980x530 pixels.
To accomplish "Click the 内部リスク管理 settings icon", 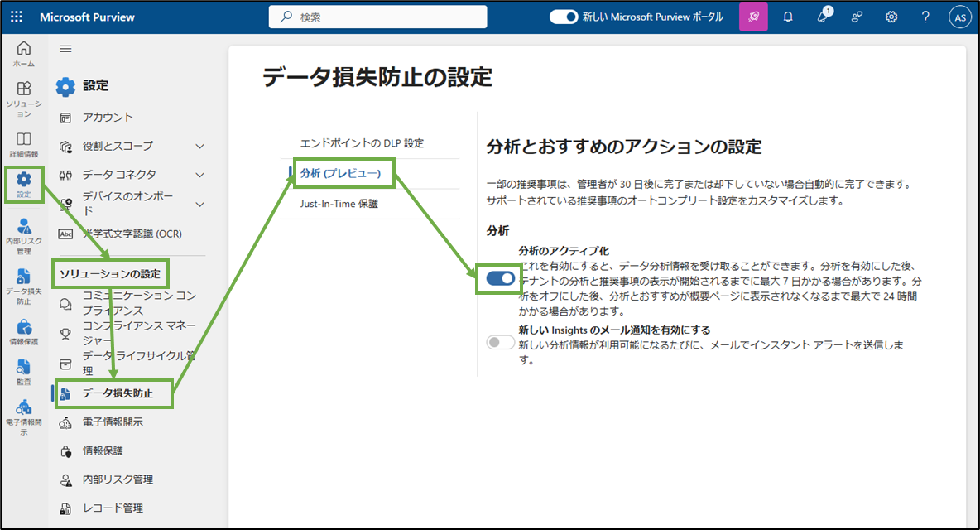I will 65,480.
